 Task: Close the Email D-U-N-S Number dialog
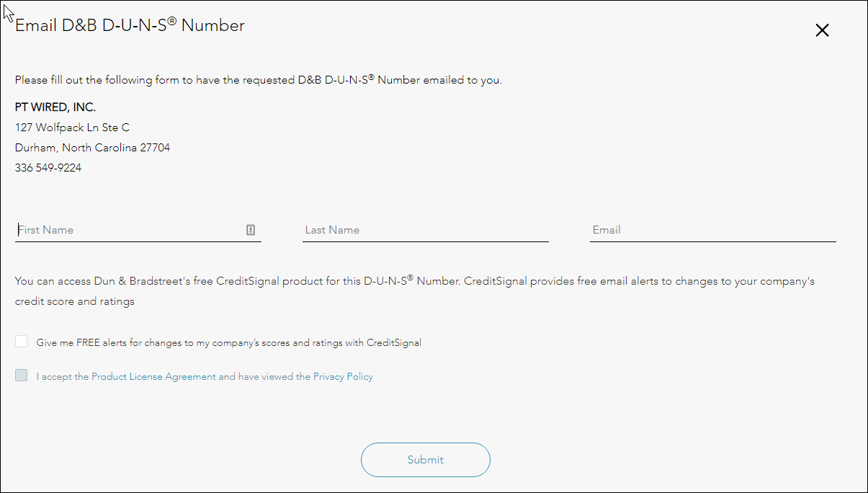point(822,30)
